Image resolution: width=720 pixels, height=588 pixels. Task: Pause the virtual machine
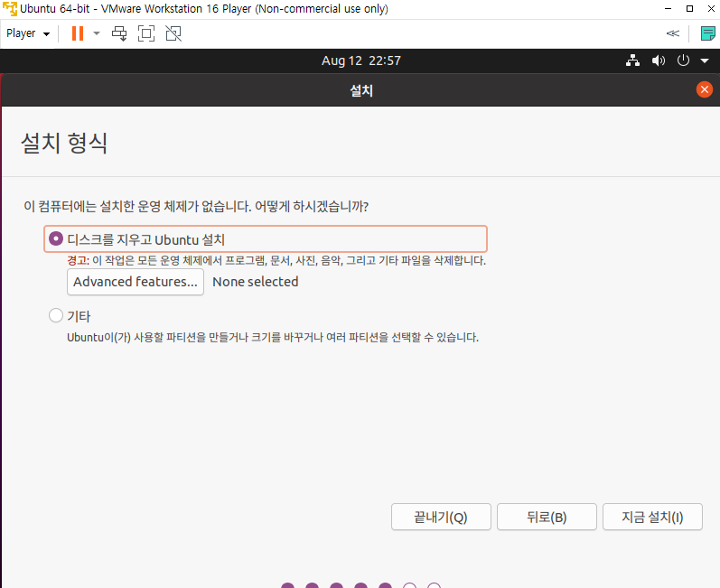coord(78,33)
